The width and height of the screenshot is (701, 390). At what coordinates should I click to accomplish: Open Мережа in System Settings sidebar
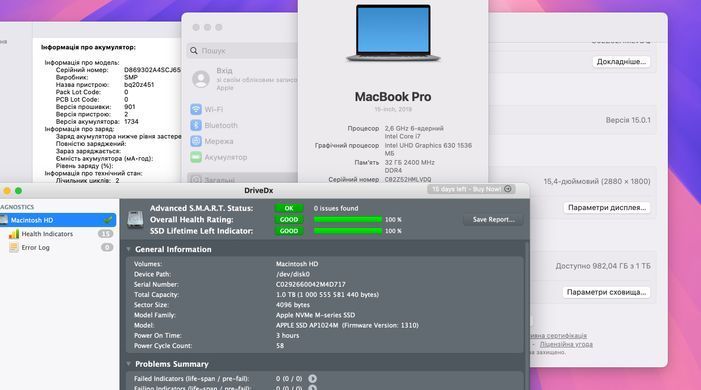click(219, 141)
